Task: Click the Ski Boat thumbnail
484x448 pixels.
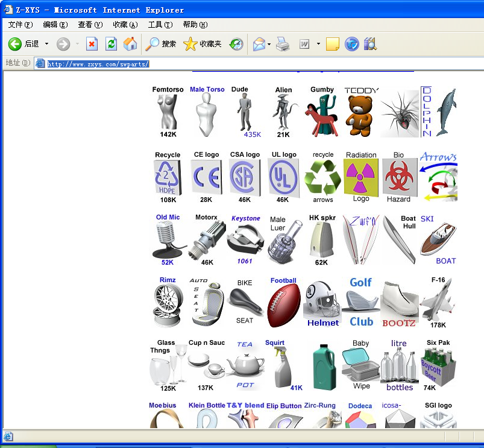Action: point(438,239)
